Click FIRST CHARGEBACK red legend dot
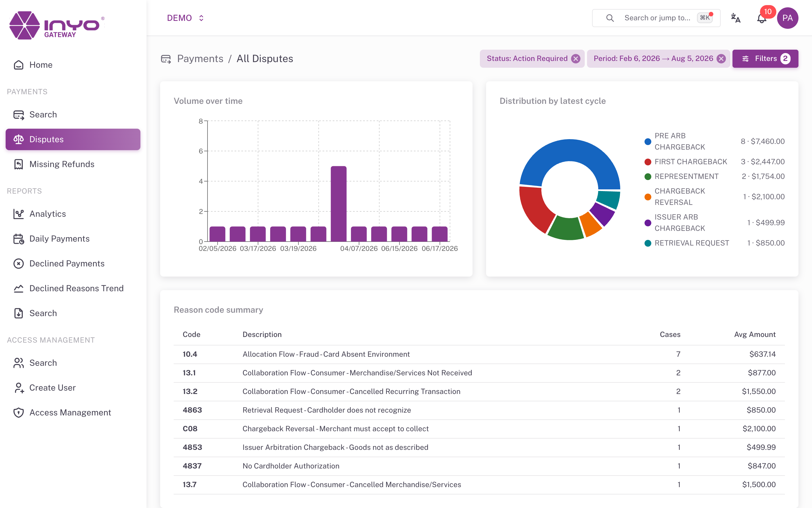 pyautogui.click(x=648, y=162)
